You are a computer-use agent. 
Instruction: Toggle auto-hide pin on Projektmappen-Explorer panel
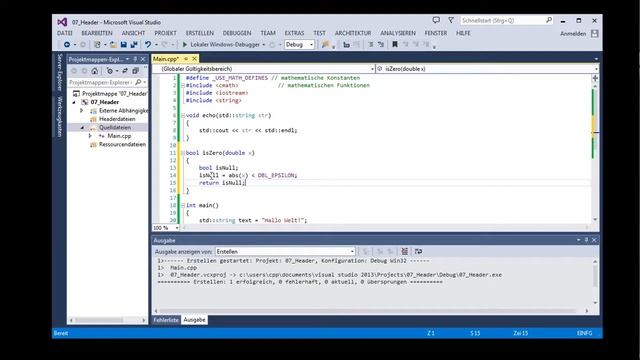point(135,59)
